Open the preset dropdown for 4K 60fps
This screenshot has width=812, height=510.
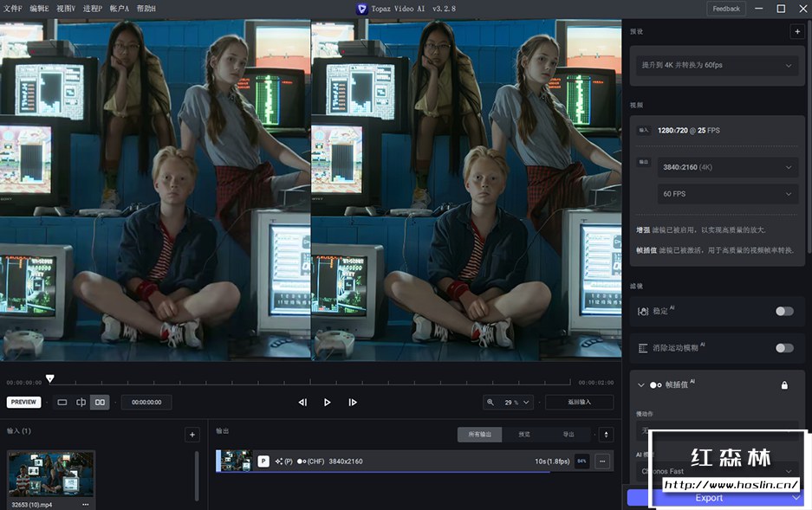tap(717, 65)
